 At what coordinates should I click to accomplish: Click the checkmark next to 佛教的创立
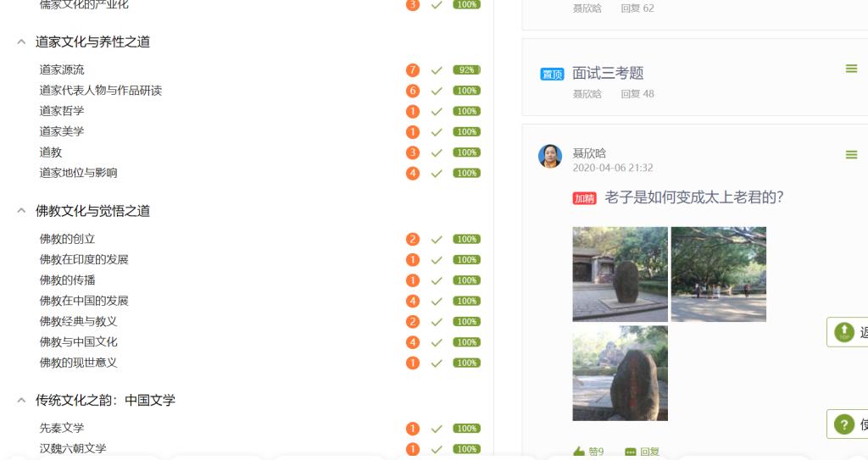point(437,239)
